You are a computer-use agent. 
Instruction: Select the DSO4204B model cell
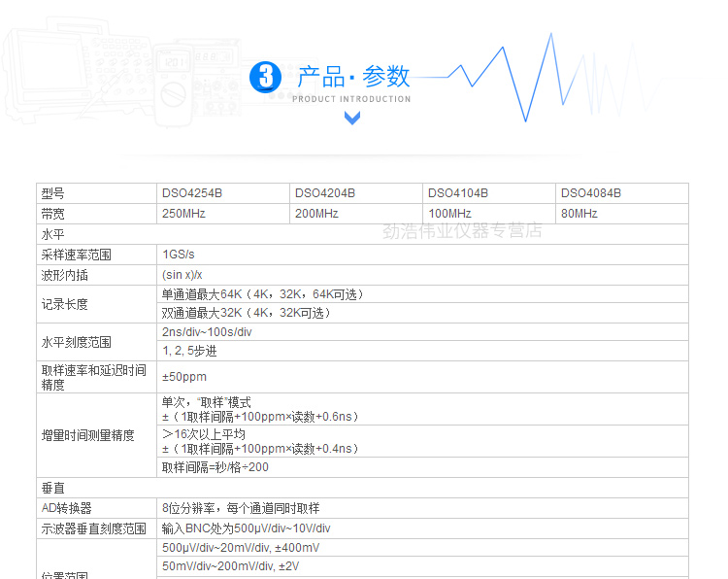click(325, 193)
